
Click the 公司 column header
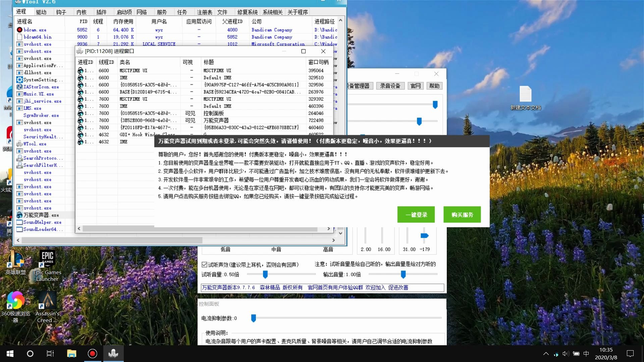257,21
